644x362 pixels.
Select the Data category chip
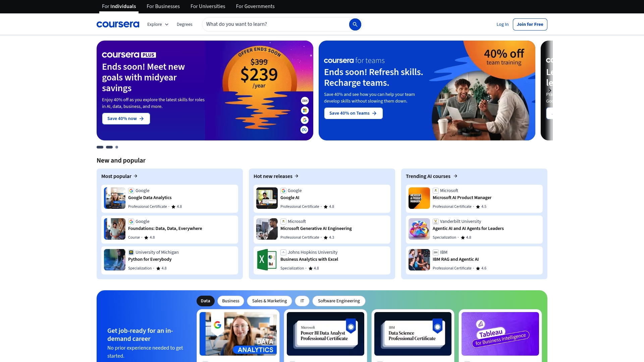[206, 301]
